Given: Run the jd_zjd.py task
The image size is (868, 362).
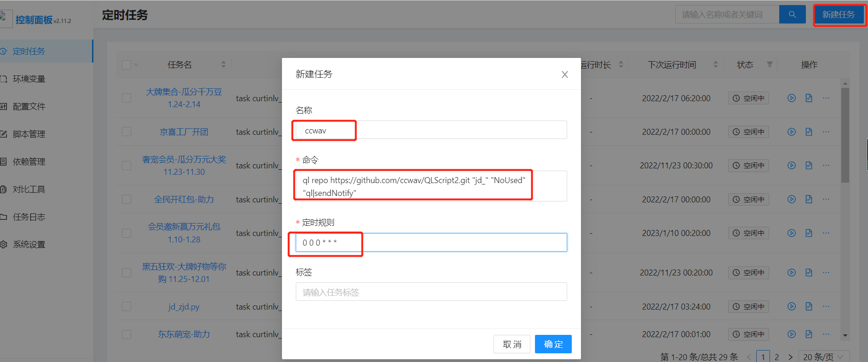Looking at the screenshot, I should [x=792, y=306].
